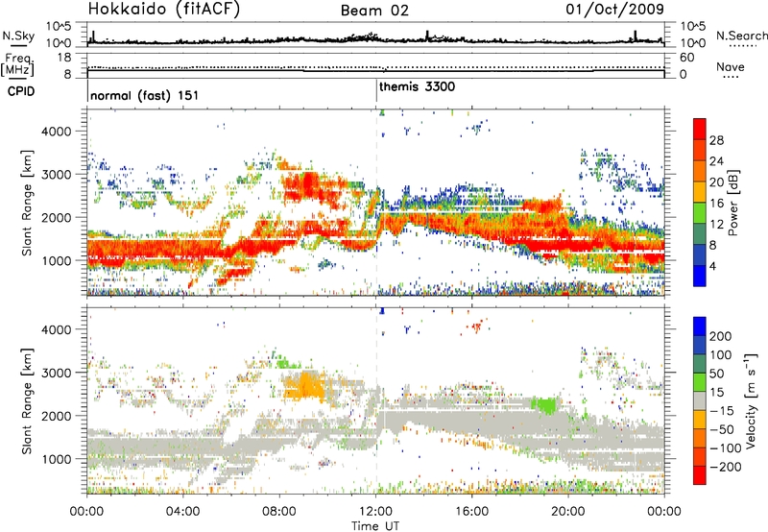
Task: Click the "16:00" time axis label
Action: [471, 512]
